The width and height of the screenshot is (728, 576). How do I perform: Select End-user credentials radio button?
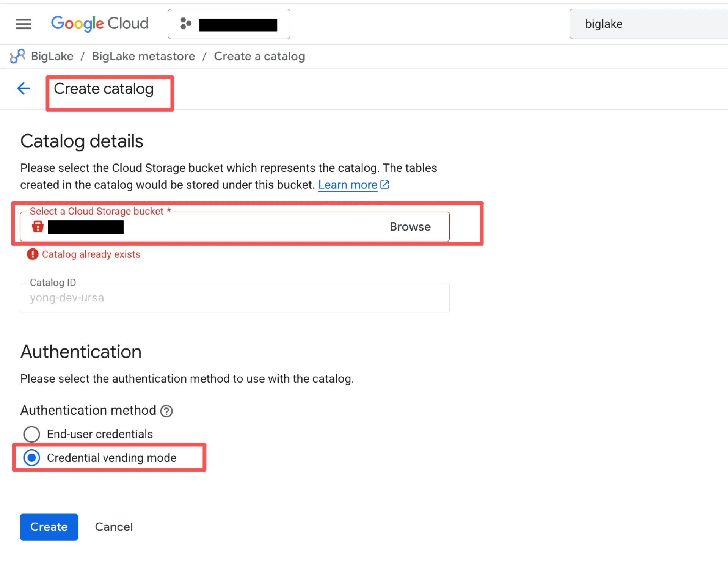coord(31,434)
